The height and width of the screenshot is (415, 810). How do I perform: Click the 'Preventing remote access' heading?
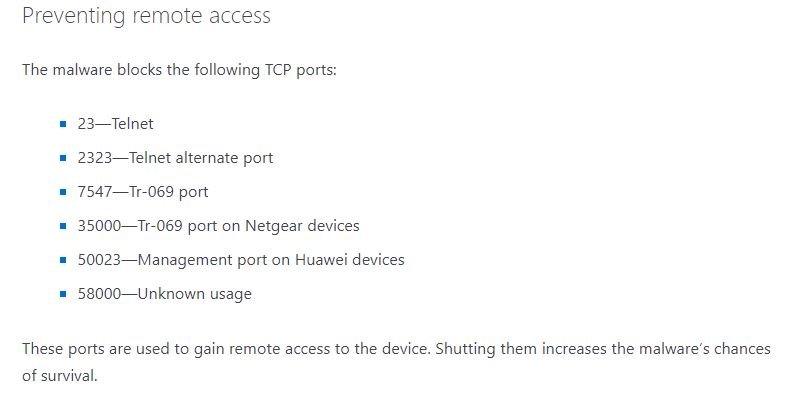pyautogui.click(x=146, y=16)
